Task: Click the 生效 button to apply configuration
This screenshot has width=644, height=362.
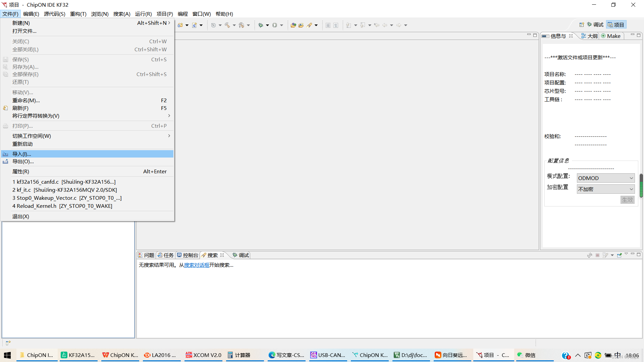Action: [x=627, y=199]
